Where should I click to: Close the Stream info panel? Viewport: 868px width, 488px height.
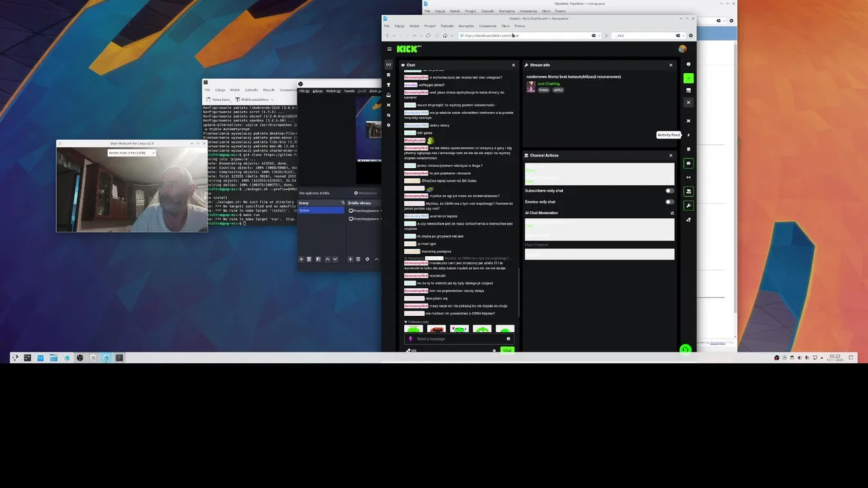pyautogui.click(x=671, y=65)
